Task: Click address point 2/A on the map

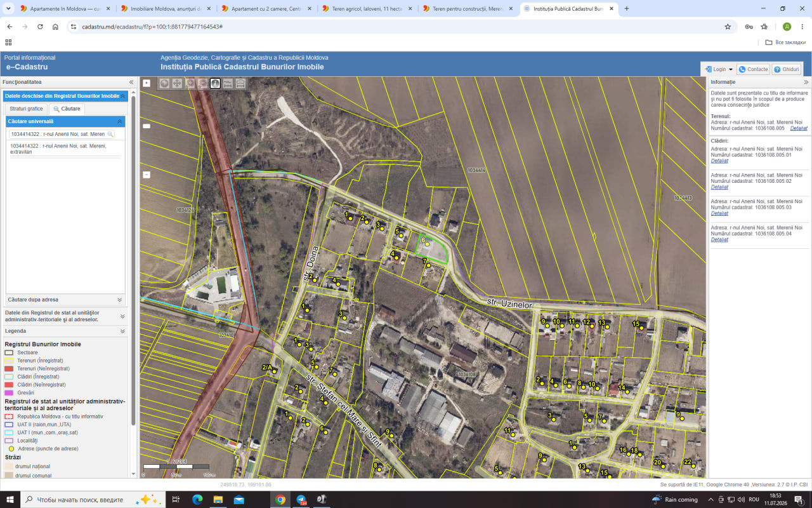Action: pyautogui.click(x=275, y=371)
